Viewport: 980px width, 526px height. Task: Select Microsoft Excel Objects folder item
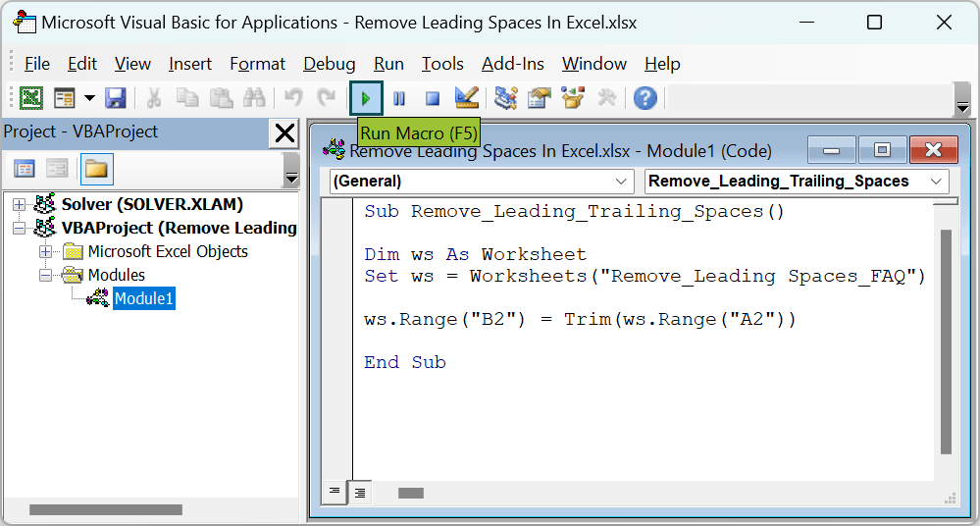(x=168, y=251)
